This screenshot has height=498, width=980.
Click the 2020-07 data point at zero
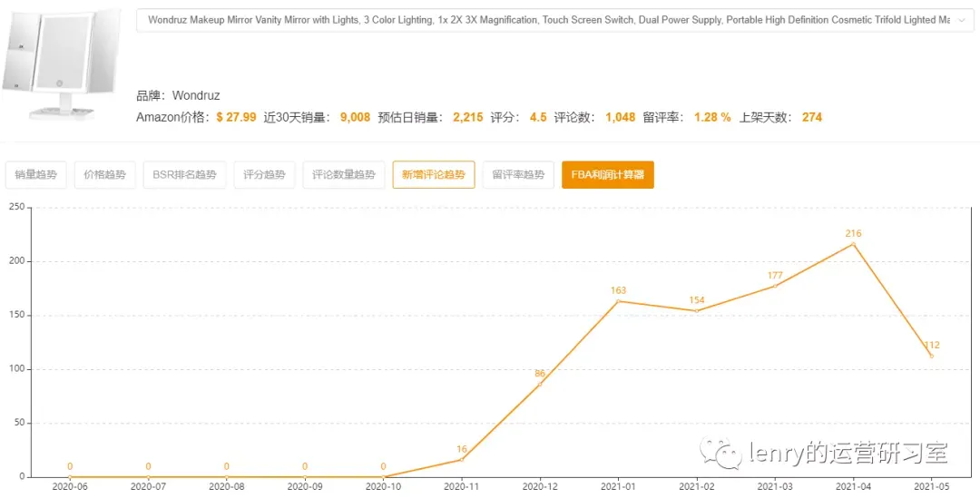click(x=148, y=477)
